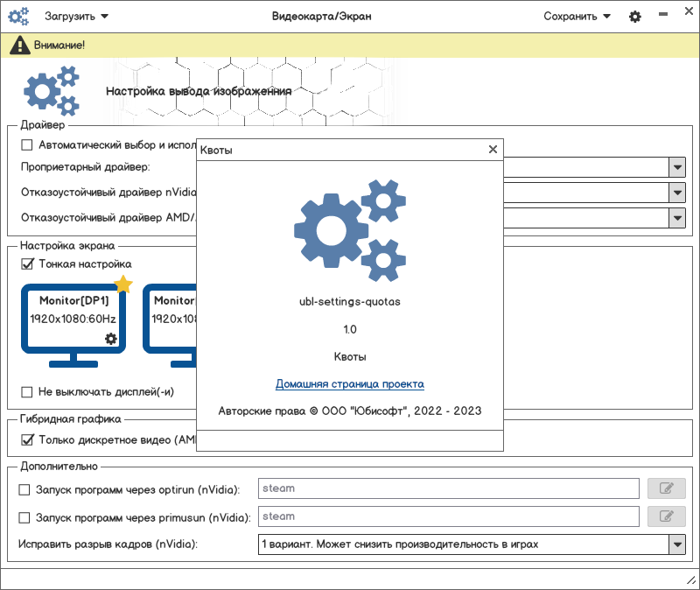Viewport: 700px width, 590px height.
Task: Enable Запуск программ через optirun checkbox
Action: [x=24, y=489]
